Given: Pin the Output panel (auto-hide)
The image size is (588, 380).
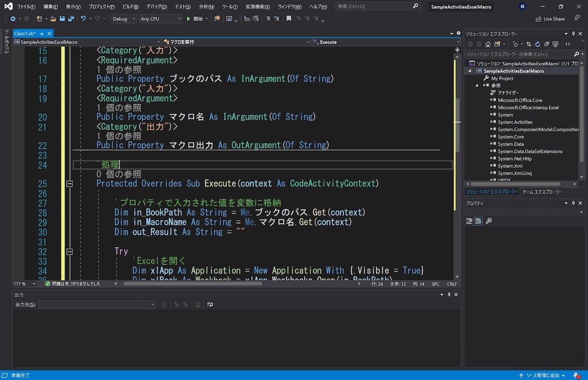Looking at the screenshot, I should [x=449, y=295].
